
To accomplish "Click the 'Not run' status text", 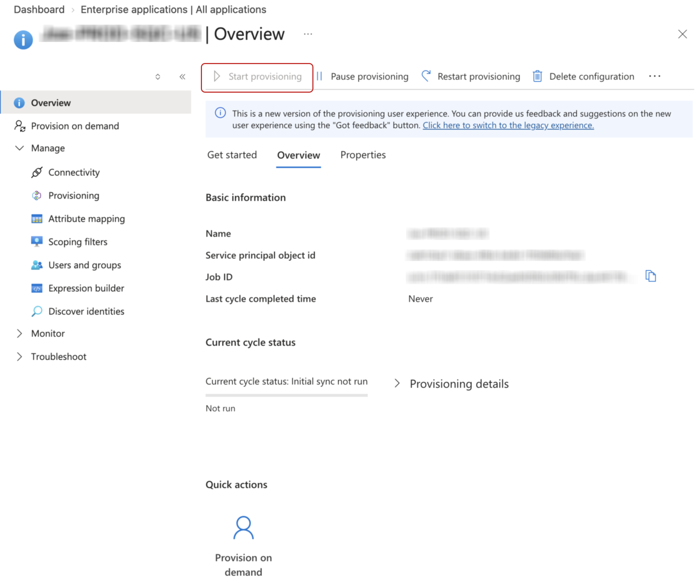I will pos(220,408).
